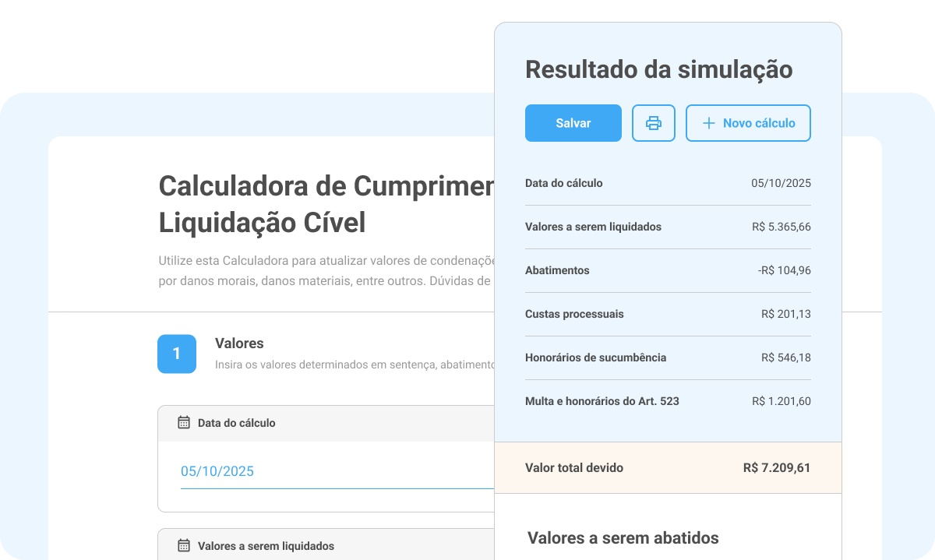The width and height of the screenshot is (935, 560).
Task: Click the Valor total devido highlighted row
Action: (668, 467)
